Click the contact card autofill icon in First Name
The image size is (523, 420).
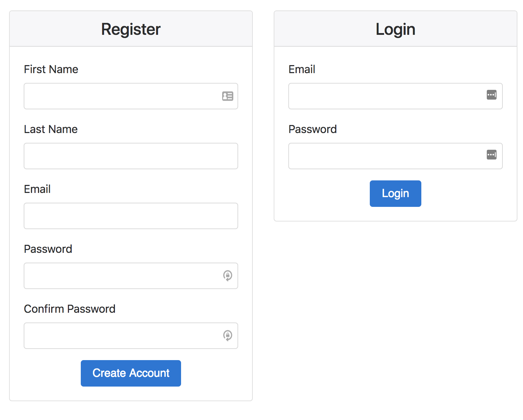click(228, 96)
